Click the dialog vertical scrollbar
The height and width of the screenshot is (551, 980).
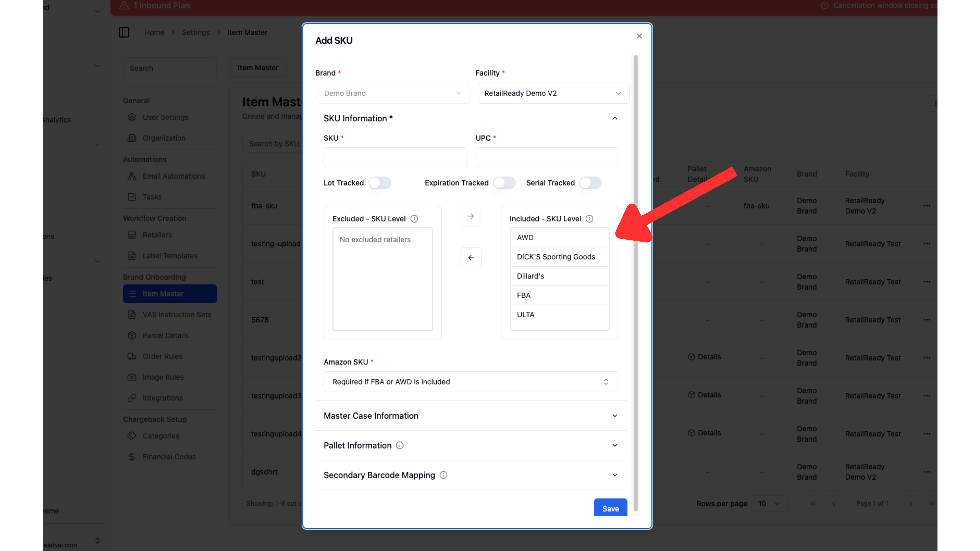[x=635, y=283]
